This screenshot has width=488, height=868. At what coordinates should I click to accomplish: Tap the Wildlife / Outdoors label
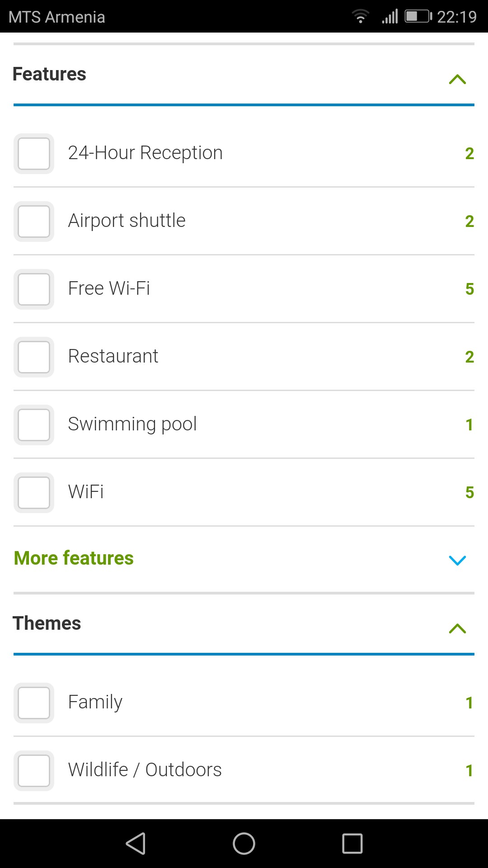(145, 770)
